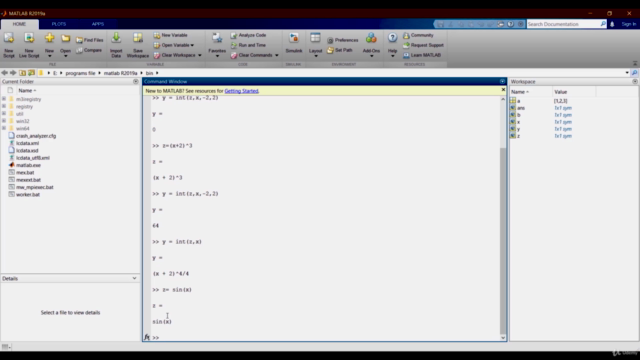This screenshot has height=360, width=640.
Task: Open the notifications bell
Action: 612,24
